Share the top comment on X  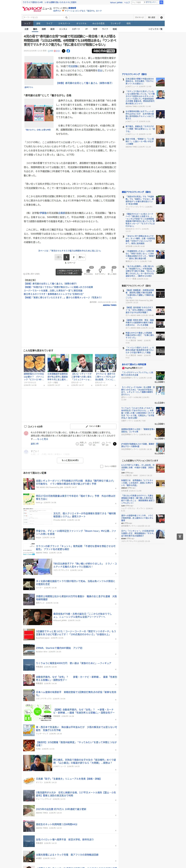pos(114,444)
